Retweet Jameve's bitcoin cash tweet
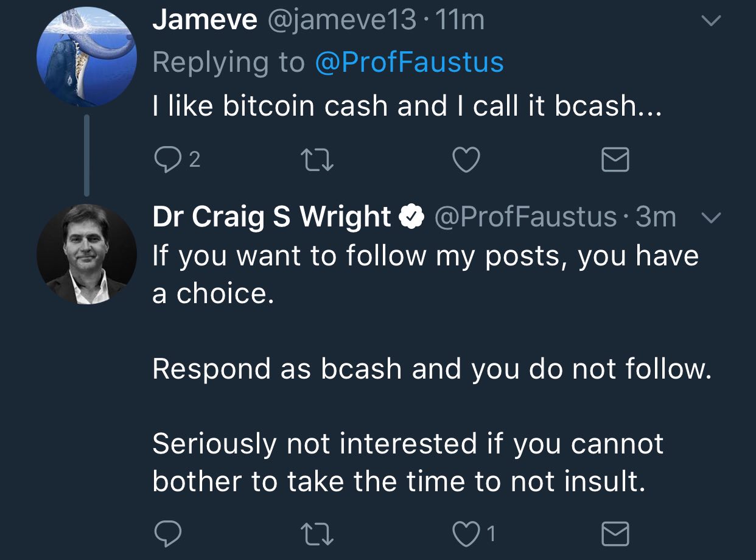This screenshot has height=560, width=756. pyautogui.click(x=317, y=160)
